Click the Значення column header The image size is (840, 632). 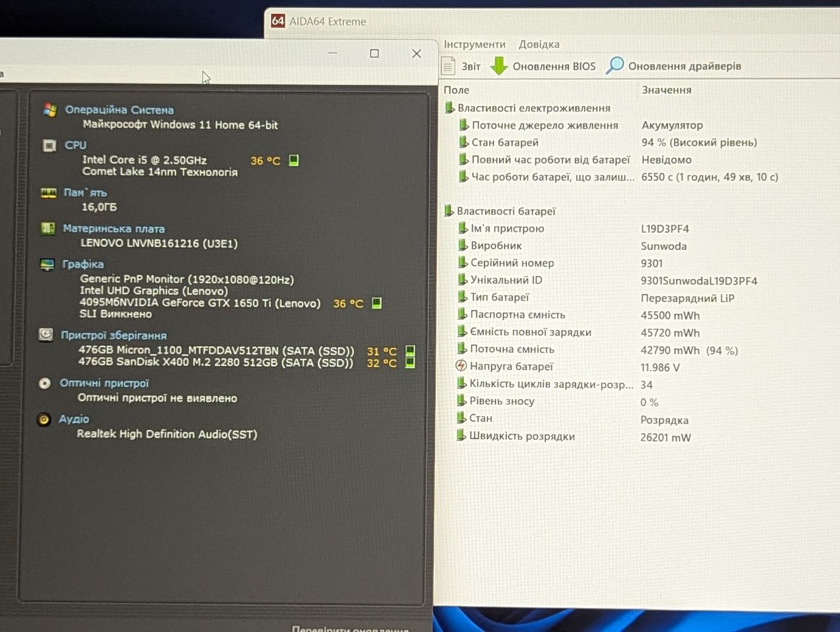point(667,90)
